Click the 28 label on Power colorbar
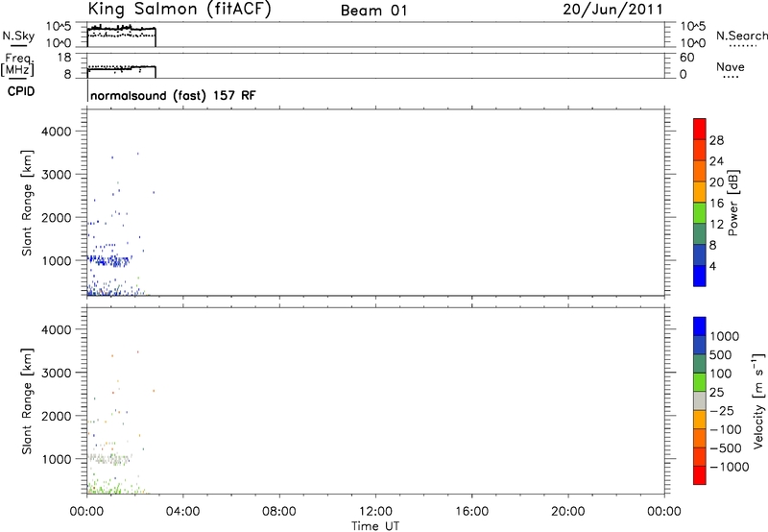Viewport: 768px width, 532px height. tap(716, 140)
